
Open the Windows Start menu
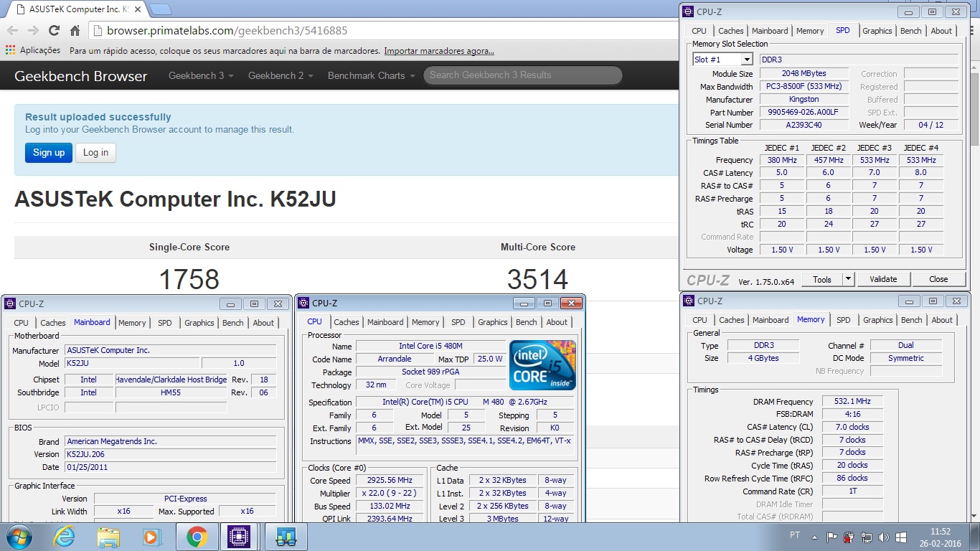(18, 537)
